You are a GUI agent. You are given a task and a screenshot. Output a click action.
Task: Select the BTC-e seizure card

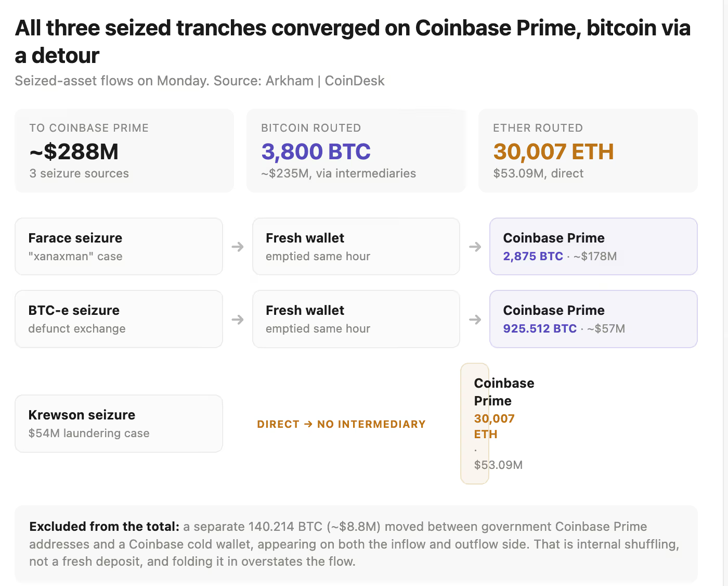[x=119, y=319]
